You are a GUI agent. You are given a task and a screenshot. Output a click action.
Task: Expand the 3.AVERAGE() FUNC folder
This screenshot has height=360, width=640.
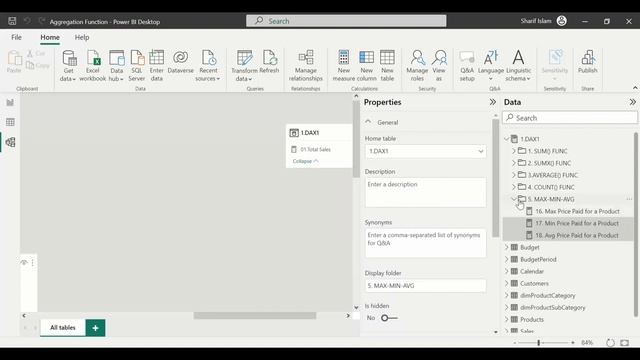[514, 175]
